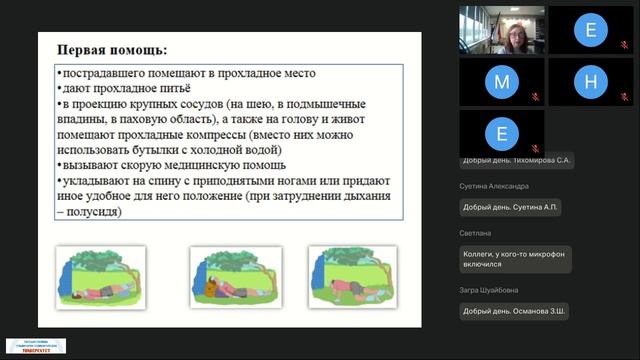The image size is (640, 360).
Task: Click slide picture of person propped on backpack
Action: point(236,277)
